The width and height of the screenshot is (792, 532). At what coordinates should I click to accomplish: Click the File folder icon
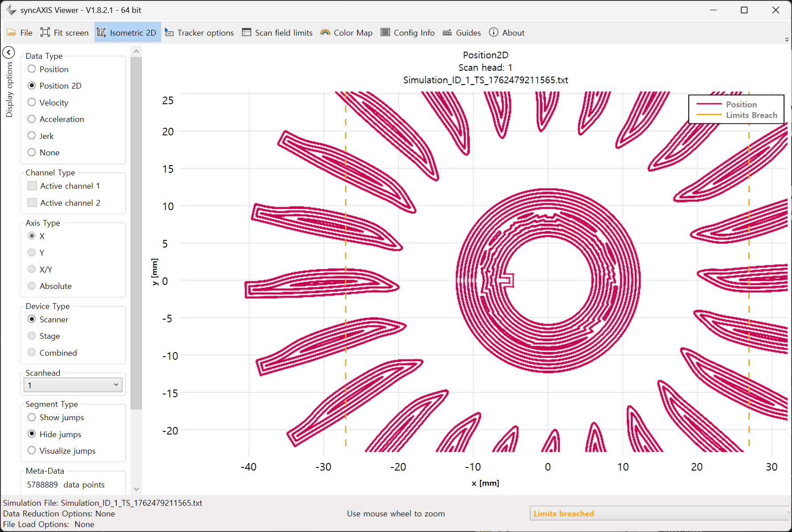tap(12, 32)
